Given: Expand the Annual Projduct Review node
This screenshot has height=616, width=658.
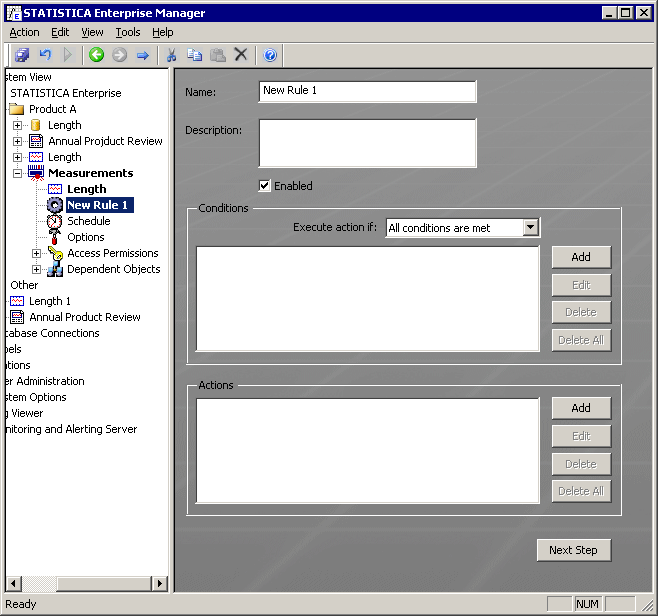Looking at the screenshot, I should pyautogui.click(x=17, y=141).
